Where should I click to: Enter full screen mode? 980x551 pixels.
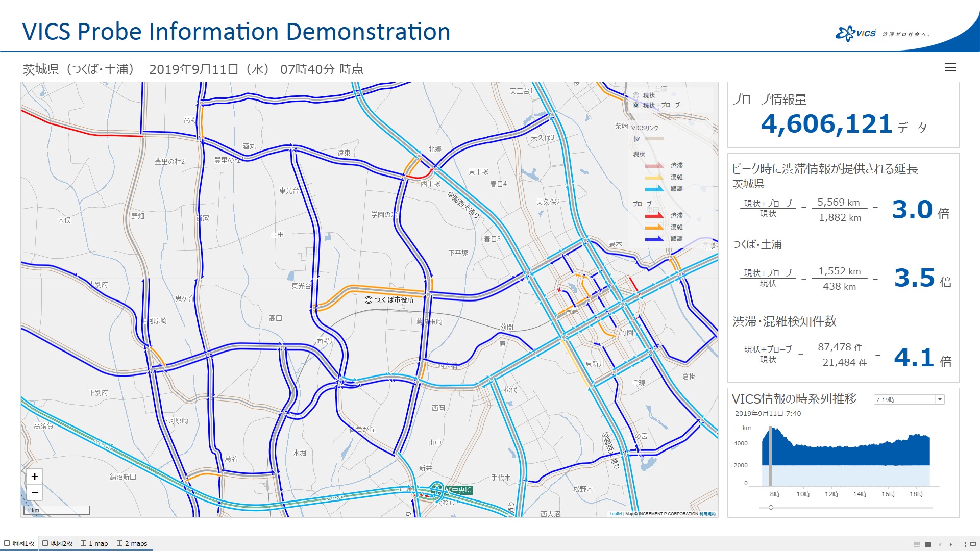[962, 544]
